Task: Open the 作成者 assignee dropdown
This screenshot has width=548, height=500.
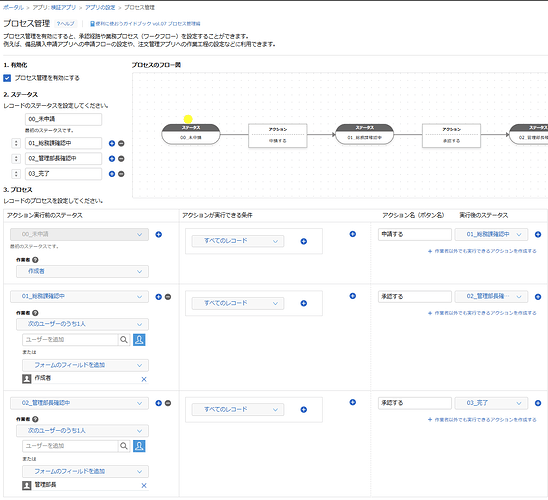Action: coord(82,271)
